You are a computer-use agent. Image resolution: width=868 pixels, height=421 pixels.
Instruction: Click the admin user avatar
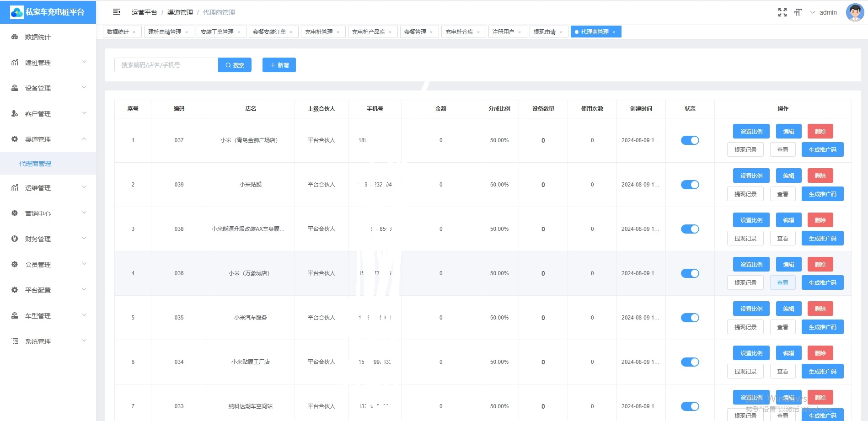coord(855,12)
